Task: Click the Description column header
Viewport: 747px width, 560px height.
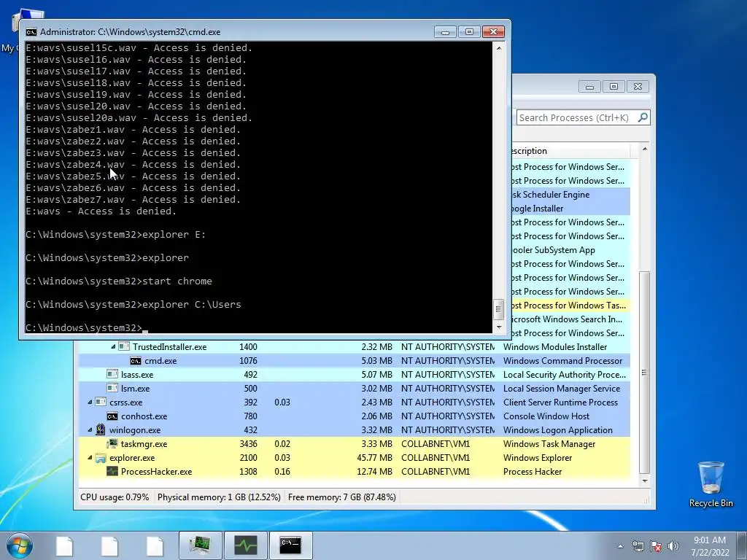Action: coord(570,151)
